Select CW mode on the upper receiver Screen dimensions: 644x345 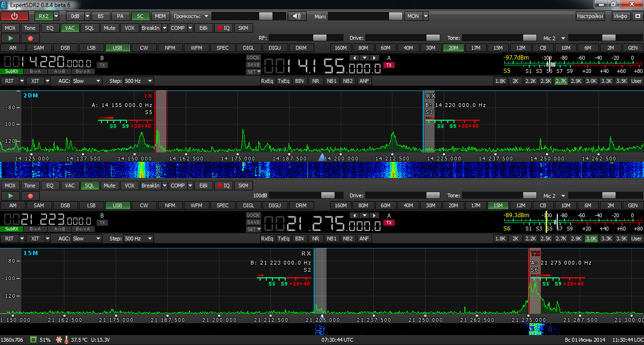coord(144,47)
